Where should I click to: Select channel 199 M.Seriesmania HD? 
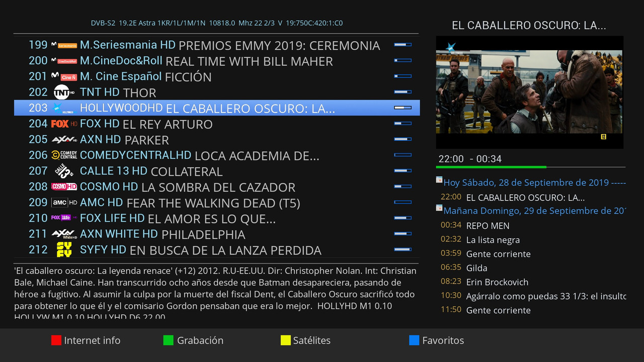coord(216,45)
